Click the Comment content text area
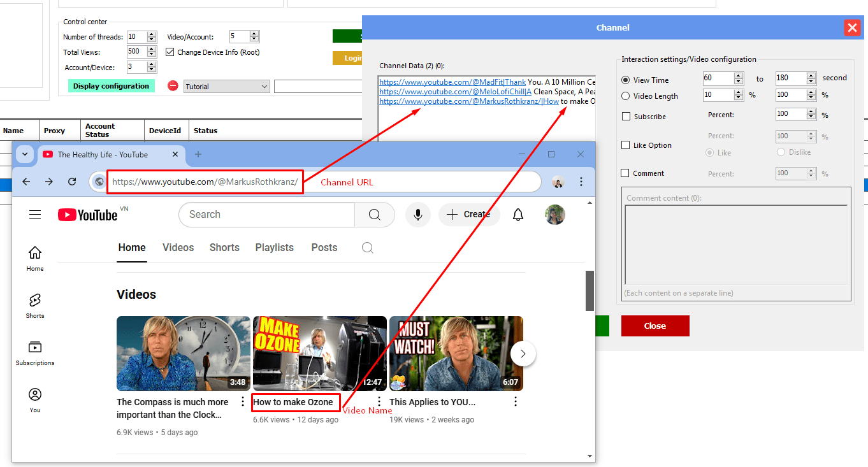The height and width of the screenshot is (467, 868). point(736,245)
